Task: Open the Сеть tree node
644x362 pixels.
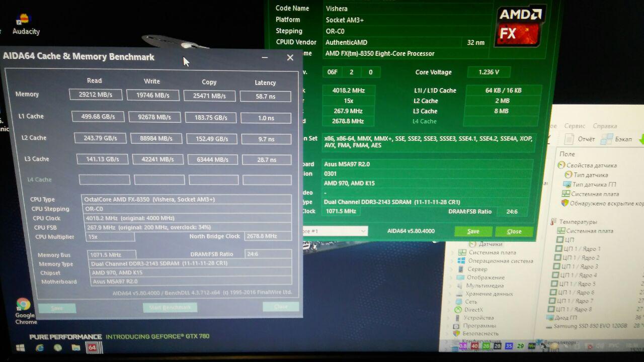Action: pyautogui.click(x=465, y=302)
